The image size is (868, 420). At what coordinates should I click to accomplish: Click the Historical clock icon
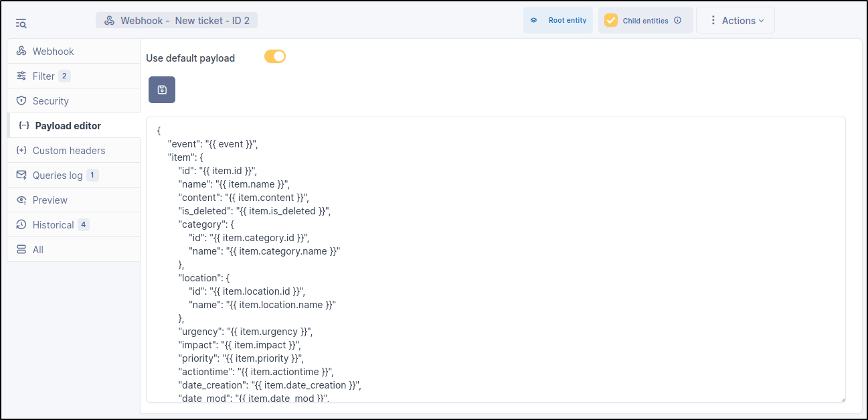click(x=21, y=225)
